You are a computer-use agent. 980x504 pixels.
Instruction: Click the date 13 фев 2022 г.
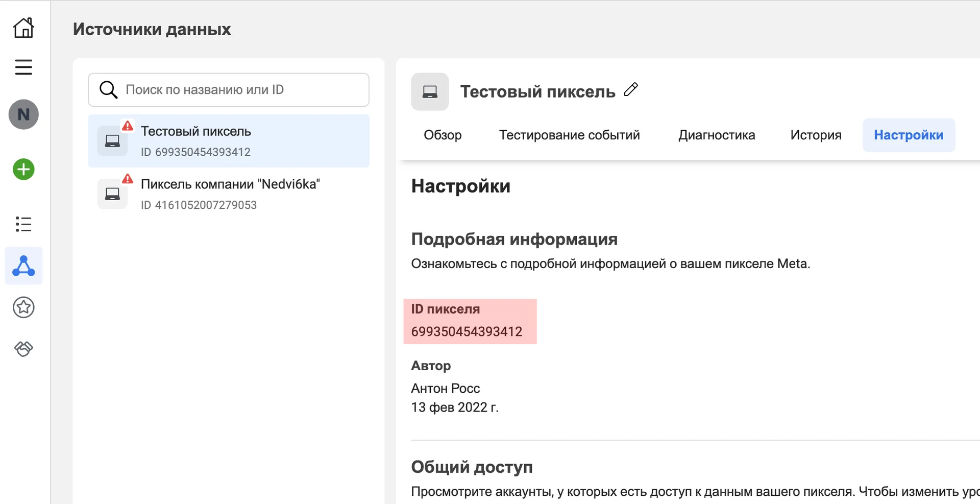tap(455, 407)
